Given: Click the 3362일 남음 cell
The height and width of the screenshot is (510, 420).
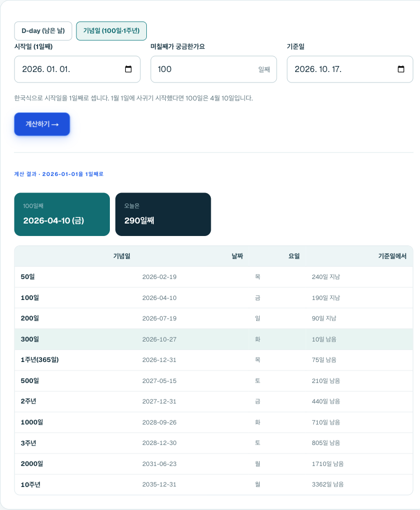Looking at the screenshot, I should 328,484.
